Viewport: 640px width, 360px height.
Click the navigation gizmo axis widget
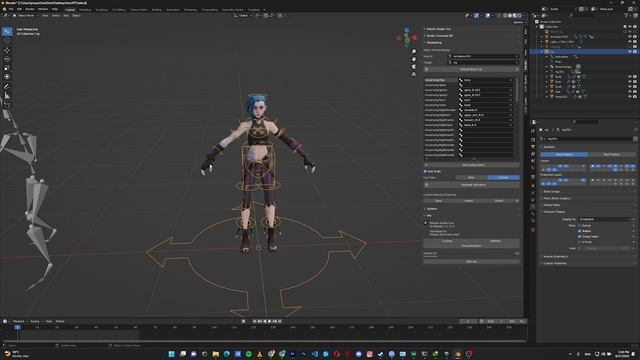[x=407, y=38]
